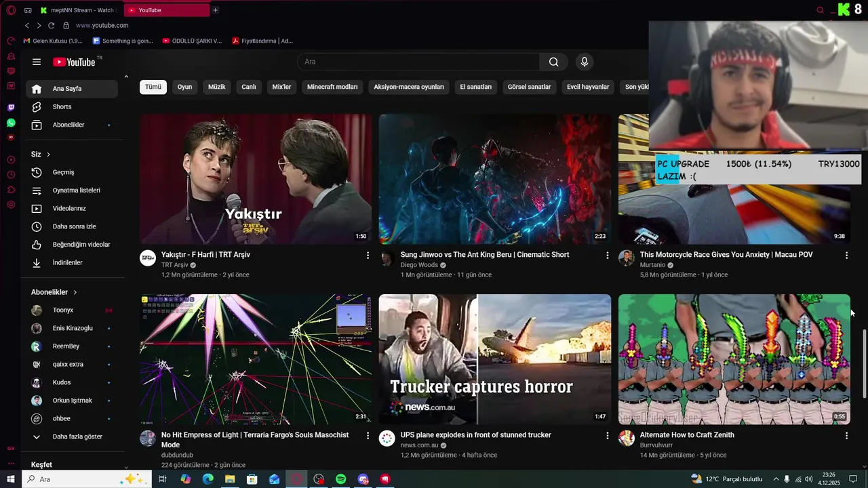
Task: Open Ana Sayfa in YouTube sidebar
Action: pyautogui.click(x=72, y=89)
